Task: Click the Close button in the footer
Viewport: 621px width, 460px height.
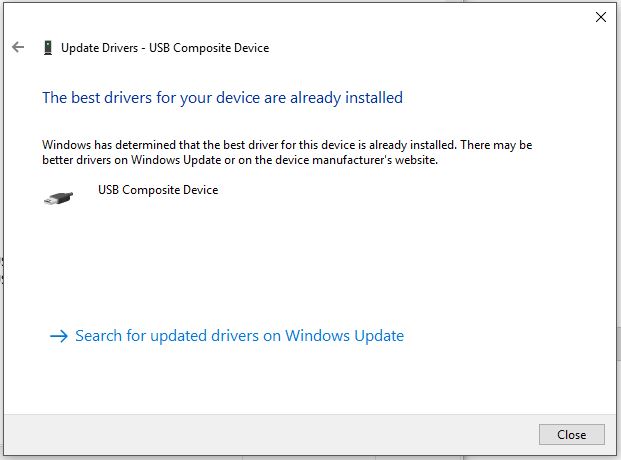Action: click(x=571, y=435)
